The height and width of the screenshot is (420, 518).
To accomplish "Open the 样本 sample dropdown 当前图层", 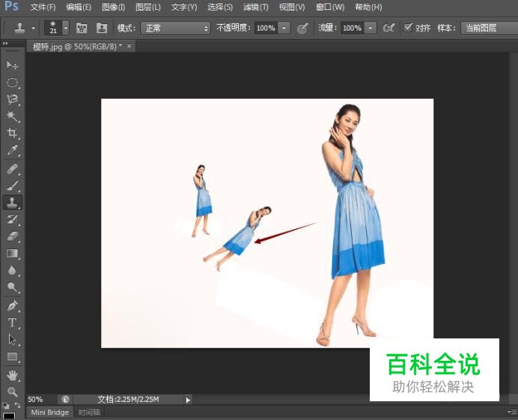I will 490,28.
